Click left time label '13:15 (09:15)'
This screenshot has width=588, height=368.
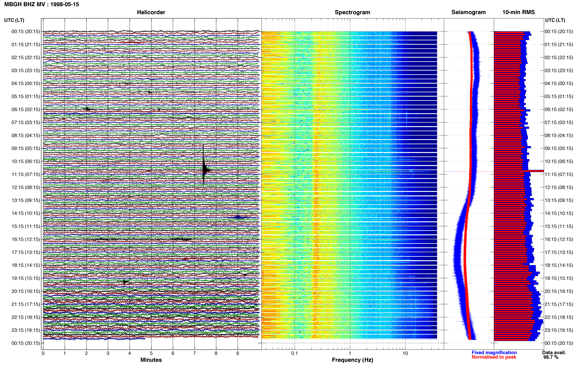click(26, 200)
